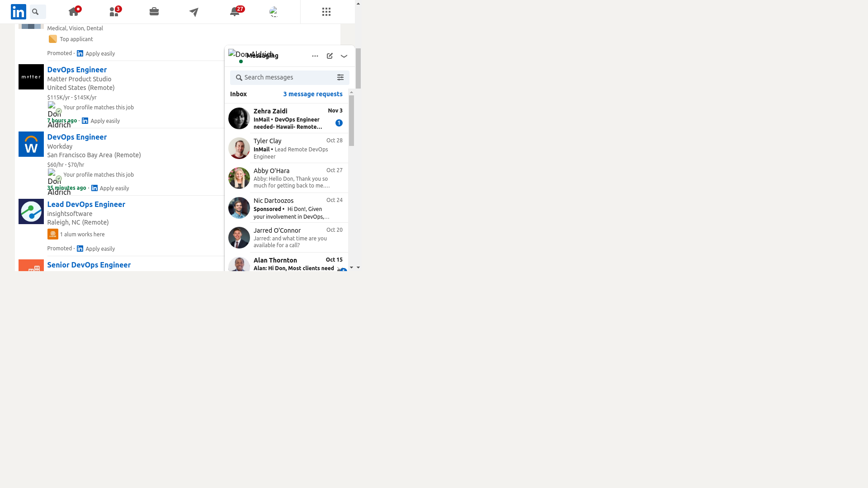This screenshot has width=868, height=488.
Task: Collapse the Messaging panel chevron
Action: [x=344, y=56]
